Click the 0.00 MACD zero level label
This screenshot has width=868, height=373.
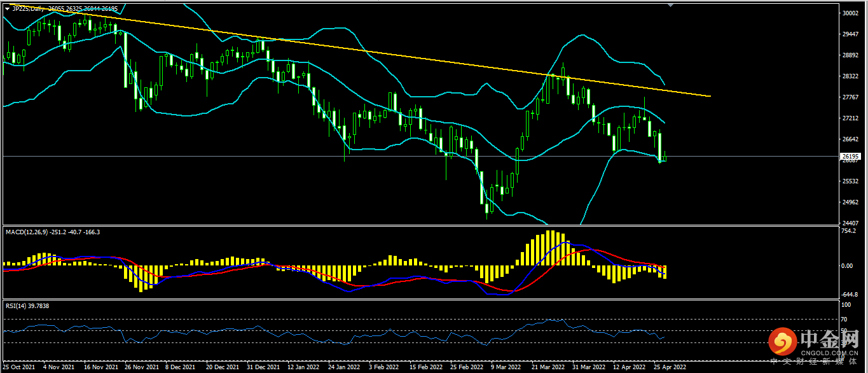(846, 266)
